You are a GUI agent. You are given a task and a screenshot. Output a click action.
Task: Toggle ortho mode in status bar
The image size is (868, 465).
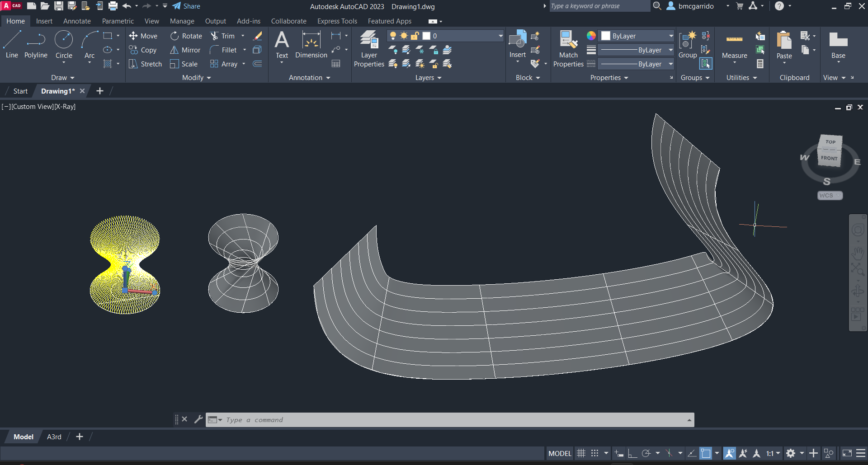tap(632, 453)
